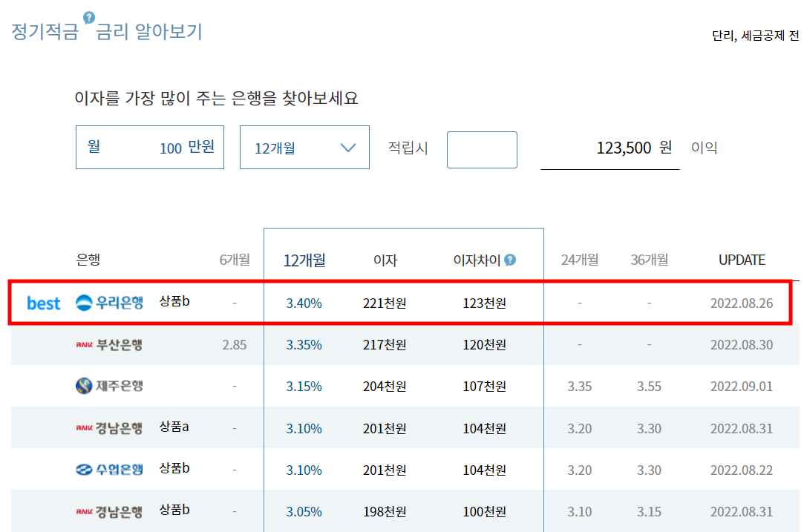Viewport: 804px width, 532px height.
Task: Click the best badge on 우리은행 row
Action: click(44, 303)
